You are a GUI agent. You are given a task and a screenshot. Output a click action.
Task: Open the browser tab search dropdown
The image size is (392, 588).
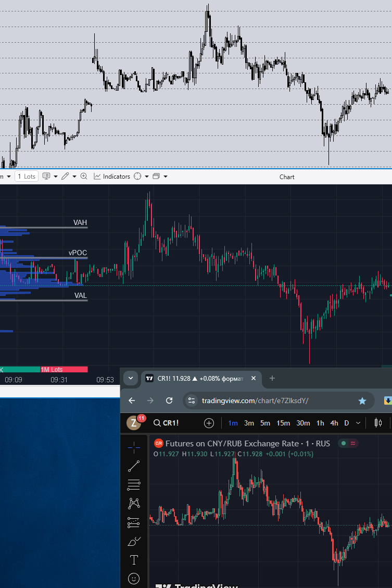[x=131, y=378]
